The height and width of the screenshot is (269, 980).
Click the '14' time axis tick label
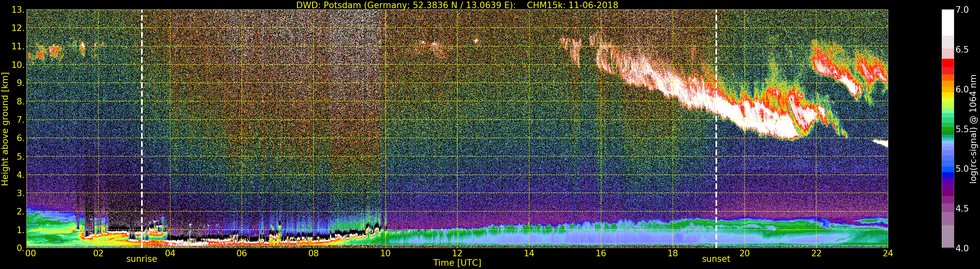(529, 253)
